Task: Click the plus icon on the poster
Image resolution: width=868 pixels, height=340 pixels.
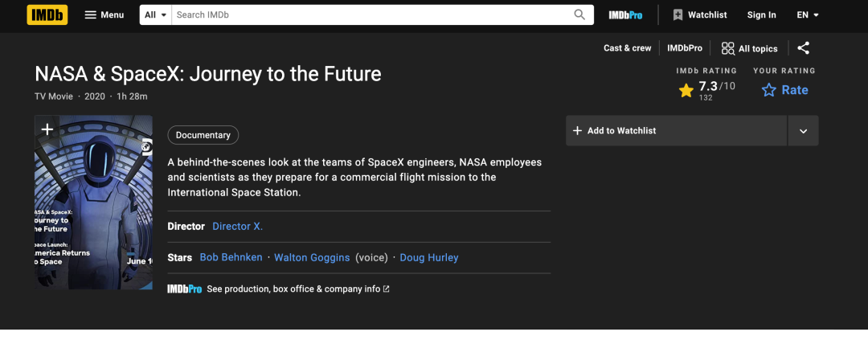Action: [47, 129]
